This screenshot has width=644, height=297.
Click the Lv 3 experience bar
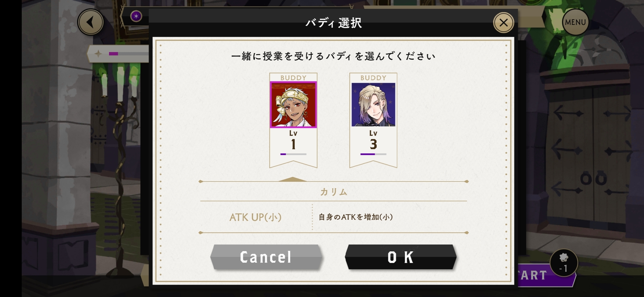(373, 154)
